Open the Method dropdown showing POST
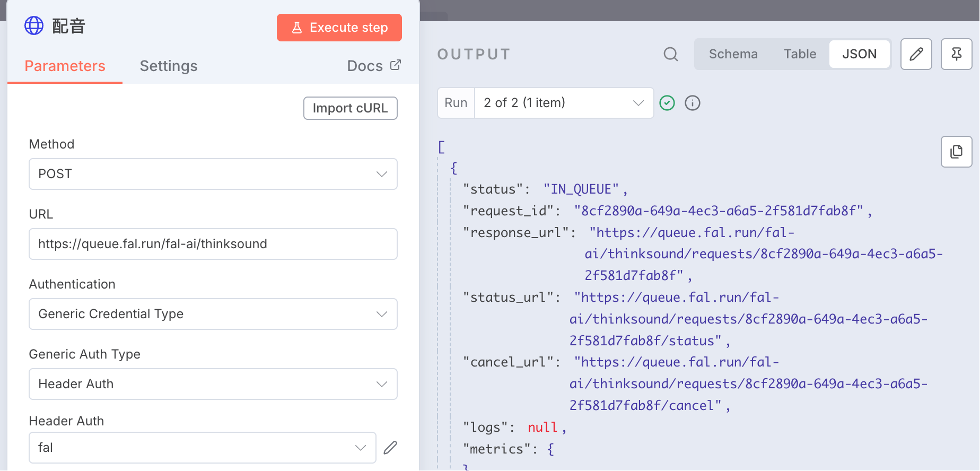Image resolution: width=980 pixels, height=471 pixels. click(213, 174)
